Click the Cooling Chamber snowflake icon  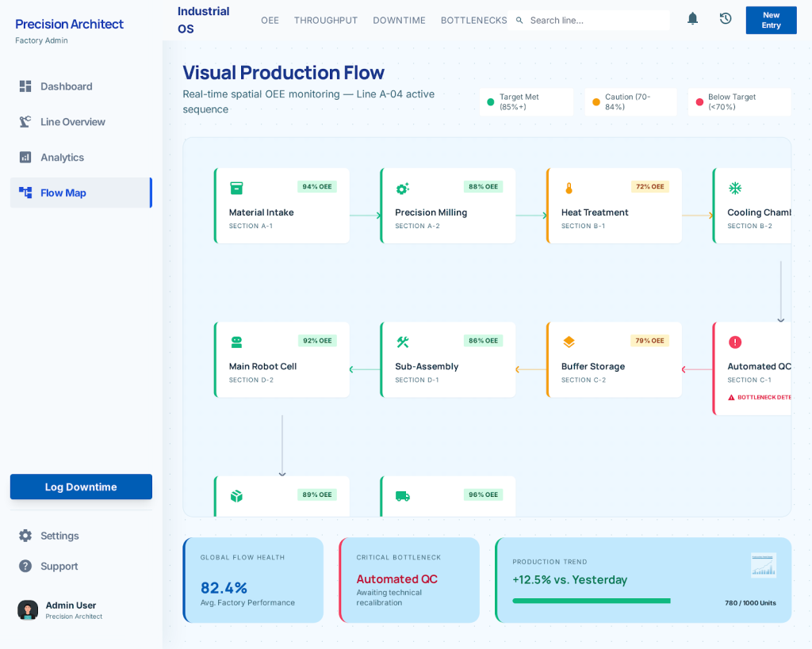(x=735, y=188)
